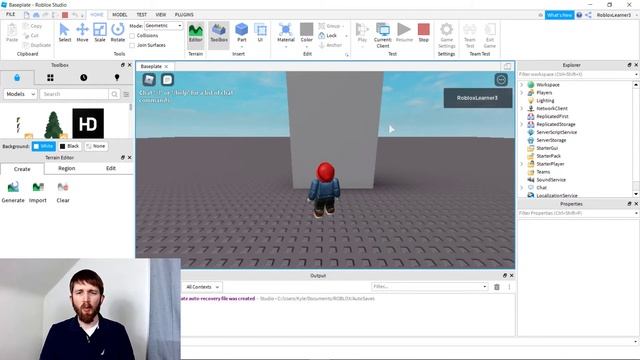
Task: Enable the Collisions checkbox
Action: coord(132,36)
